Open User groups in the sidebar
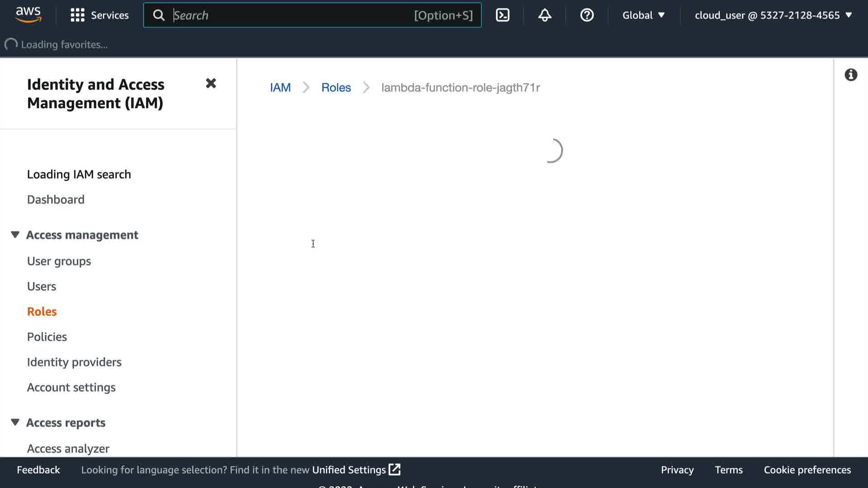Viewport: 868px width, 488px height. (59, 261)
